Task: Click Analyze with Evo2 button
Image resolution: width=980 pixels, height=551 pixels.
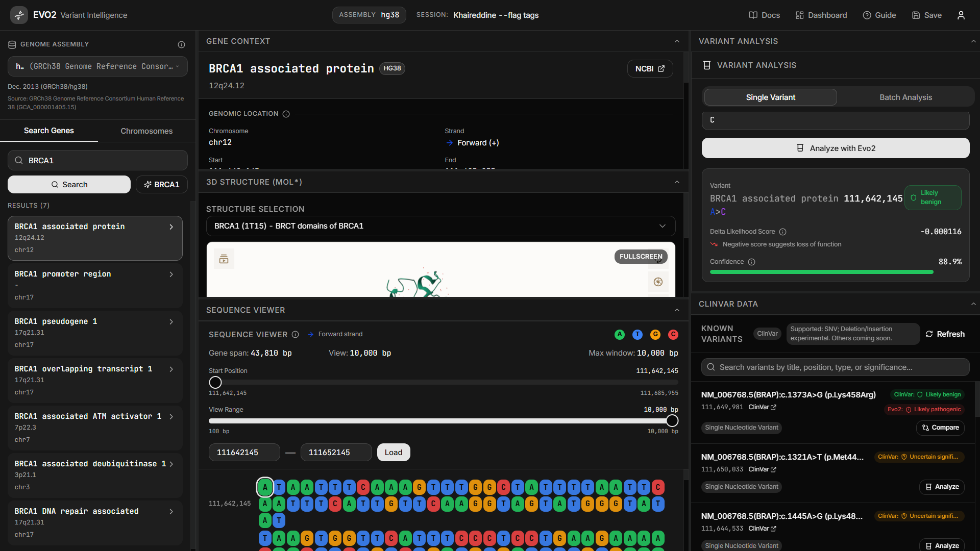Action: coord(836,148)
